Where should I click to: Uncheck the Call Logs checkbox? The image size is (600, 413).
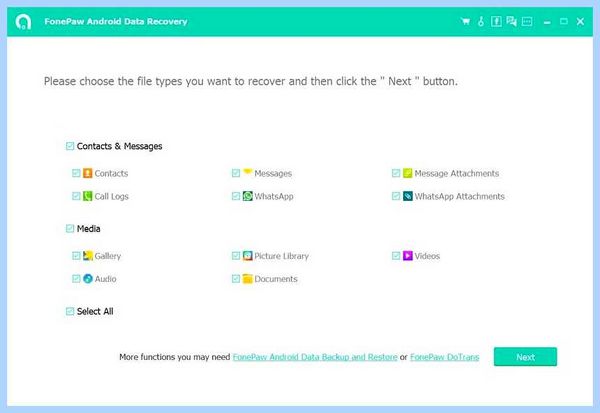point(76,196)
